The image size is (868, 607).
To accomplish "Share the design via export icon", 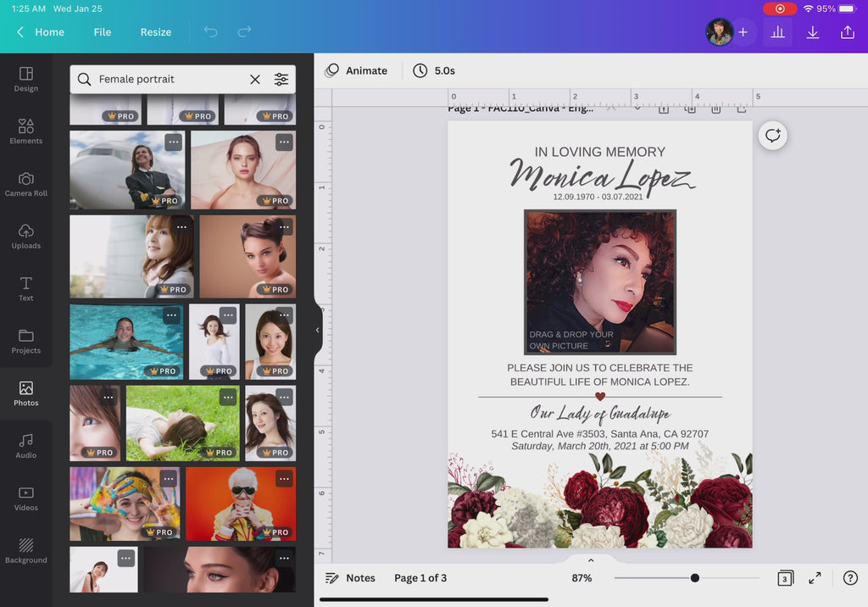I will coord(848,32).
